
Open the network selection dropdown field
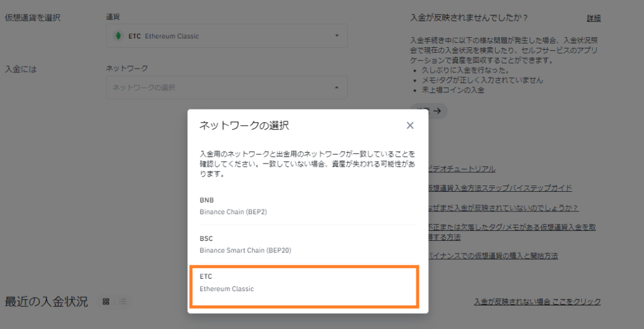tap(226, 87)
